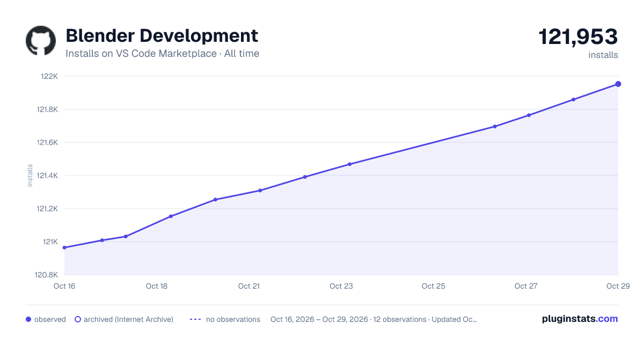644x338 pixels.
Task: Click the Oct 25 x-axis label
Action: tap(434, 286)
